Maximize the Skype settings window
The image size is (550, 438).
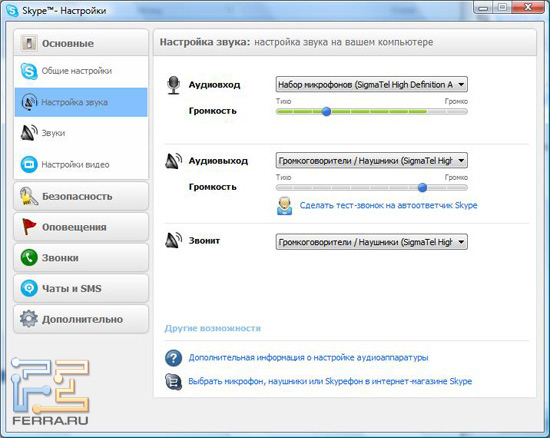(502, 7)
